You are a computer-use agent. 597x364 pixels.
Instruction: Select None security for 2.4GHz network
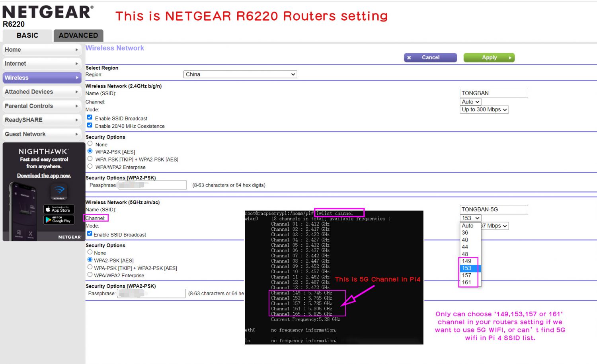(90, 144)
